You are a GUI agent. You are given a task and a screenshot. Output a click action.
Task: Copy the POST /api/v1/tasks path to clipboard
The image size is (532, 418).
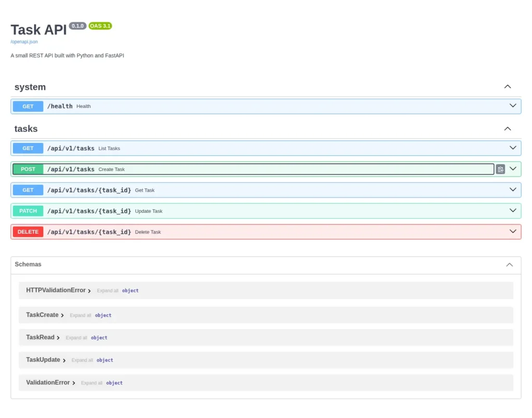pyautogui.click(x=500, y=169)
